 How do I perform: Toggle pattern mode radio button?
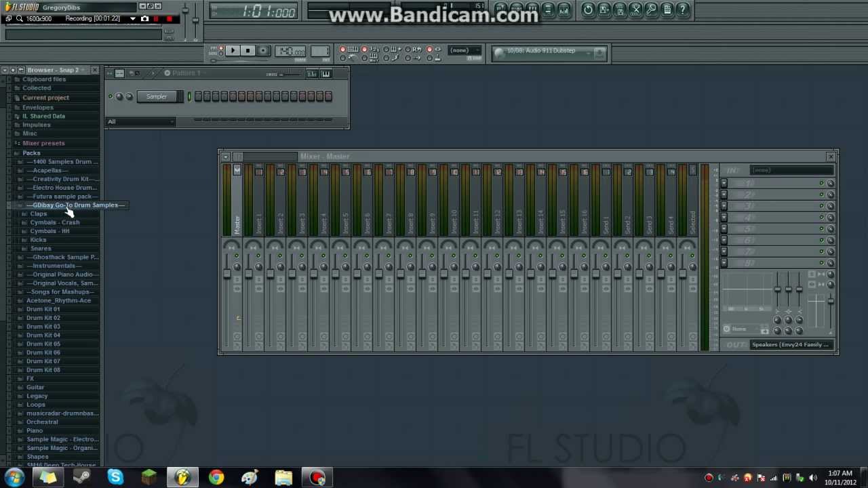pyautogui.click(x=220, y=47)
